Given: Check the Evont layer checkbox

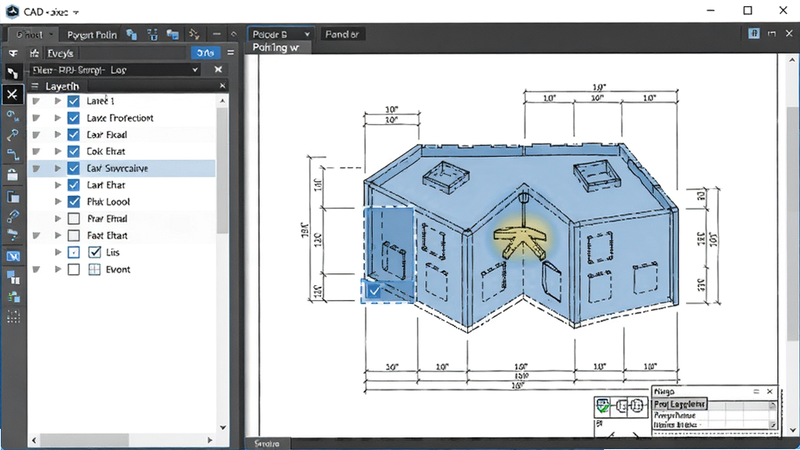Looking at the screenshot, I should click(x=73, y=269).
